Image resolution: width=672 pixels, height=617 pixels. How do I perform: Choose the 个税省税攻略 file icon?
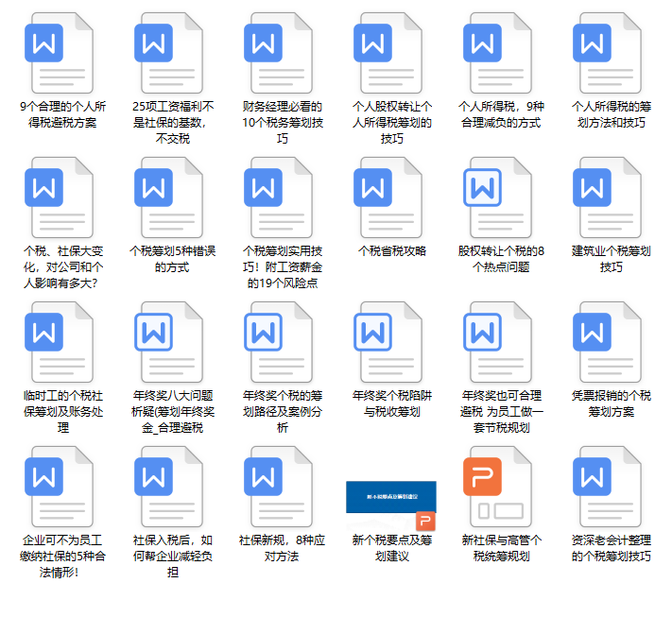coord(388,197)
